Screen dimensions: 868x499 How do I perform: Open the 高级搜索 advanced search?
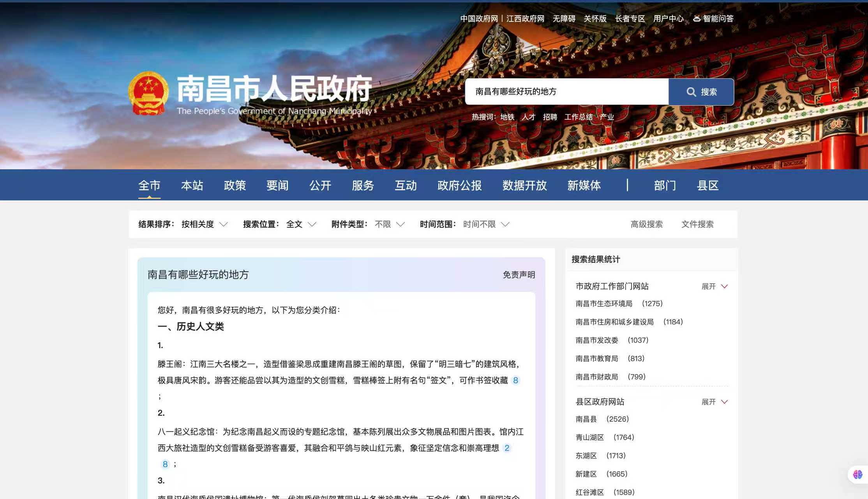647,224
